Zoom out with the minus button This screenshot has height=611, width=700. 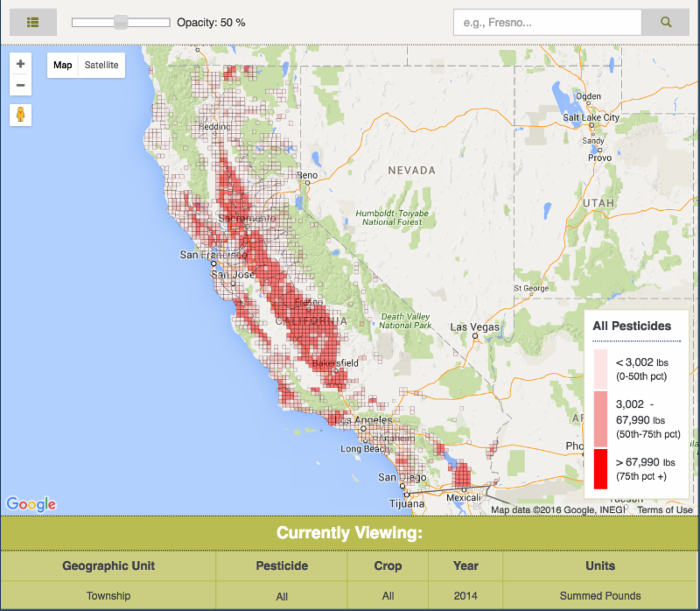click(21, 86)
